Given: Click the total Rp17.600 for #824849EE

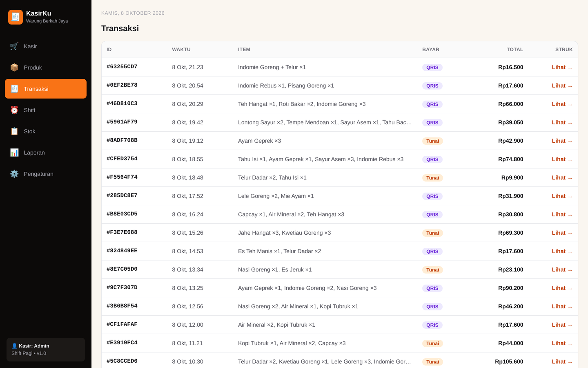Looking at the screenshot, I should (510, 251).
